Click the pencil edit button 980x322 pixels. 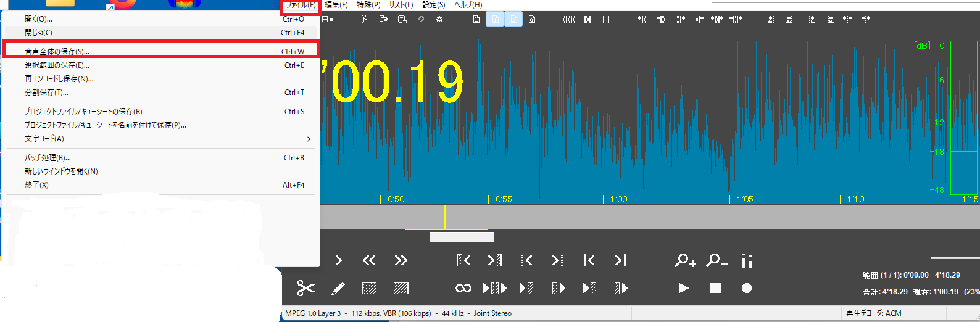(338, 288)
